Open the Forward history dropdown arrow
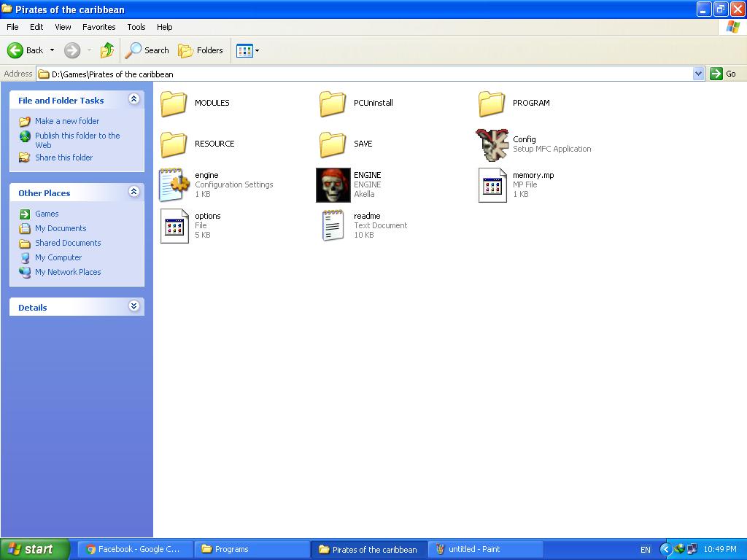Image resolution: width=747 pixels, height=560 pixels. click(x=89, y=50)
